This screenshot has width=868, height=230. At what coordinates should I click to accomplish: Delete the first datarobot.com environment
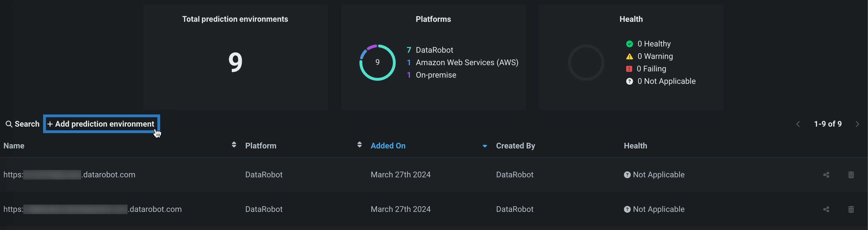(x=851, y=175)
